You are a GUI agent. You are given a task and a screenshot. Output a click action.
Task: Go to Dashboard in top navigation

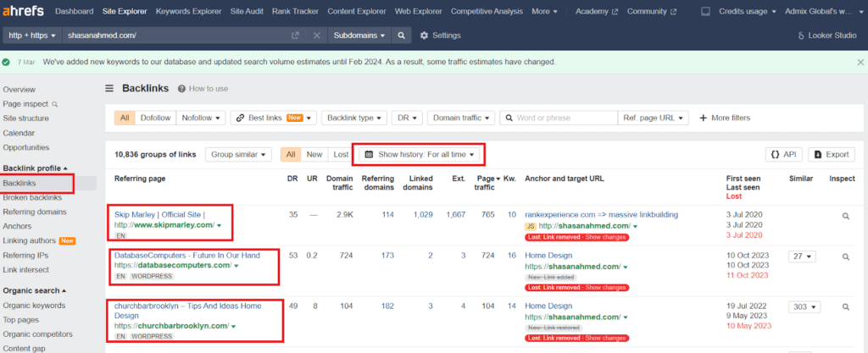[75, 11]
